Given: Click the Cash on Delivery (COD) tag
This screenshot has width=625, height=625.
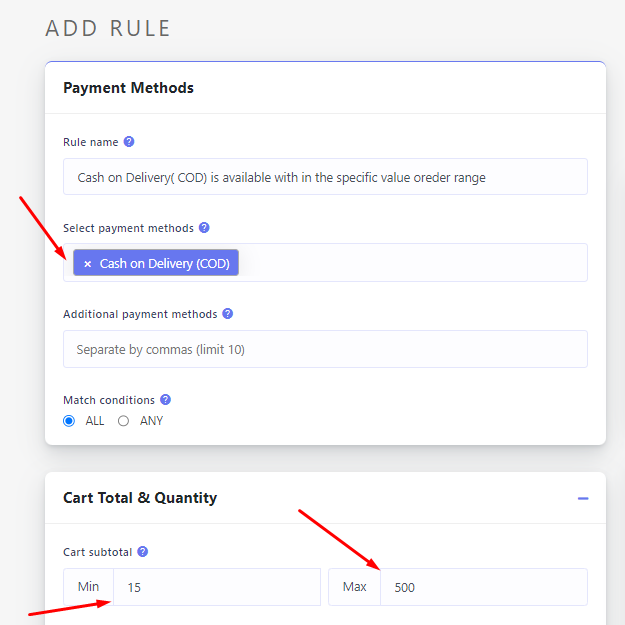Looking at the screenshot, I should point(164,264).
